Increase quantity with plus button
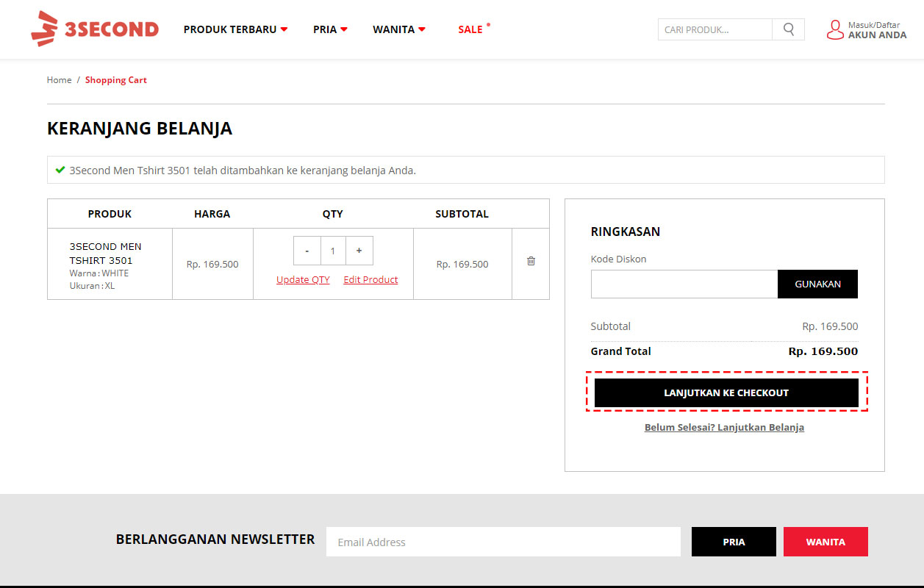924x588 pixels. (359, 251)
